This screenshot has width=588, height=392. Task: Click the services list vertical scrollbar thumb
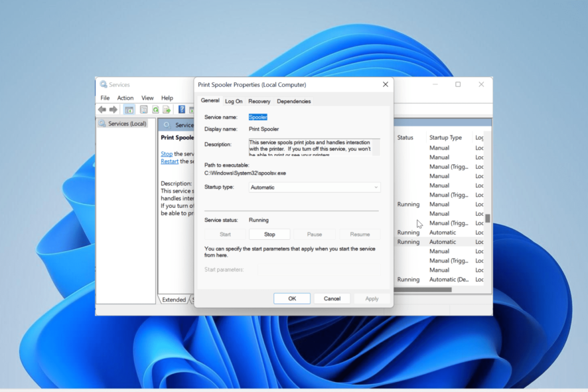pos(488,218)
